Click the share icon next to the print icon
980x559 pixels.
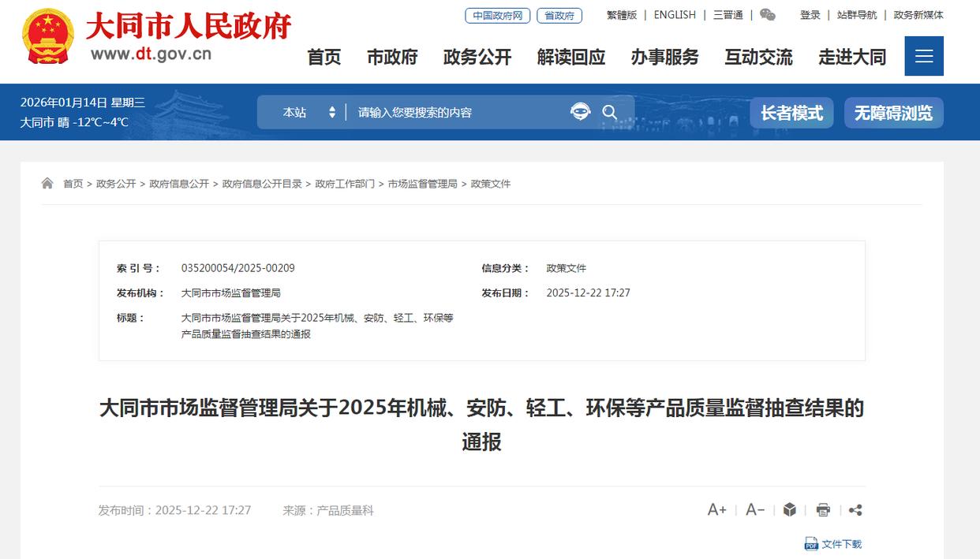855,510
